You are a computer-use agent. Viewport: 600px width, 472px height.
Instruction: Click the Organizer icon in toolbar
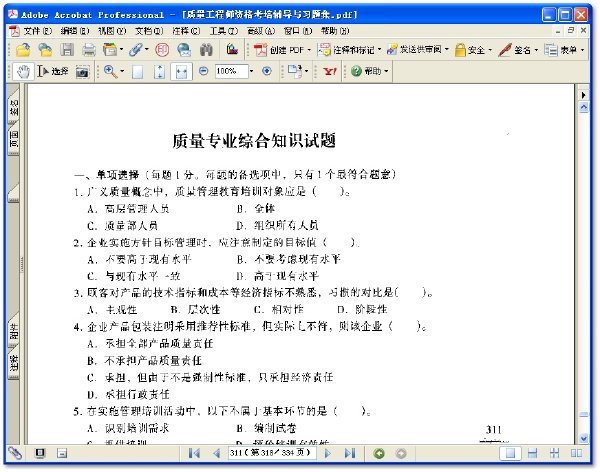pos(110,50)
